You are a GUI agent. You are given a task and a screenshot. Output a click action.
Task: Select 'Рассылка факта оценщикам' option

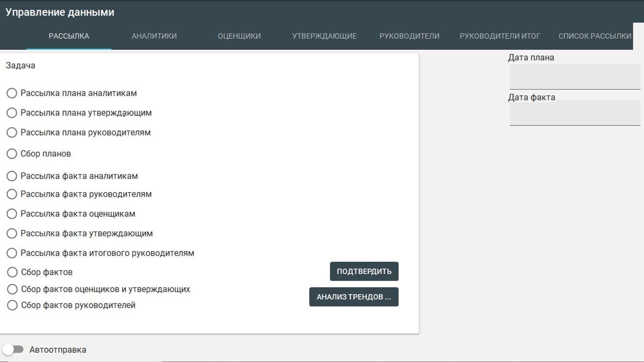pyautogui.click(x=12, y=214)
